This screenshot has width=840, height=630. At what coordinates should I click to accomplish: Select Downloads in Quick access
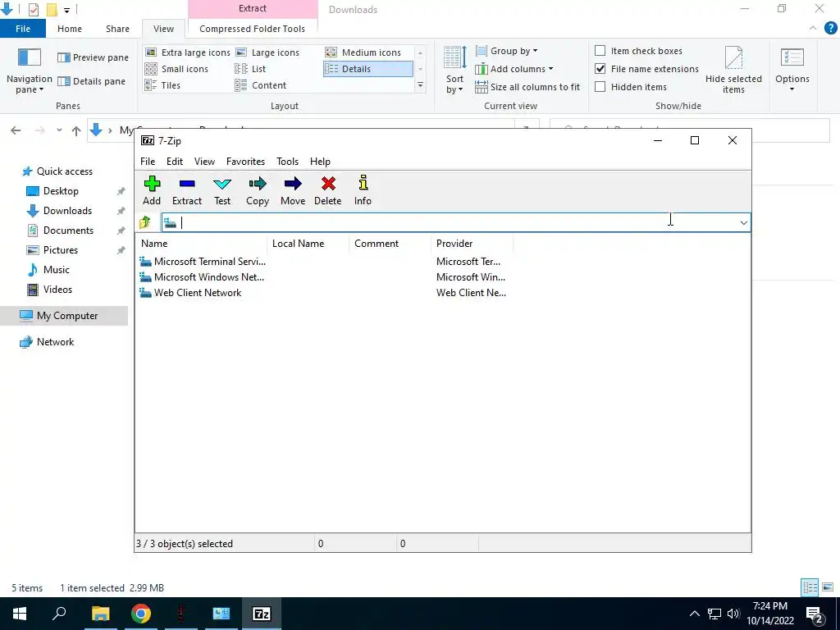coord(67,211)
